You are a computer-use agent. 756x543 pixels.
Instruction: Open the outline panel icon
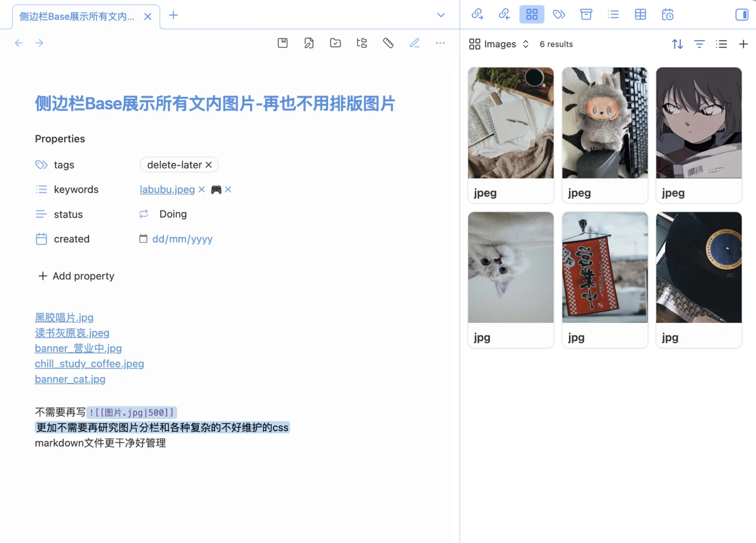(613, 15)
